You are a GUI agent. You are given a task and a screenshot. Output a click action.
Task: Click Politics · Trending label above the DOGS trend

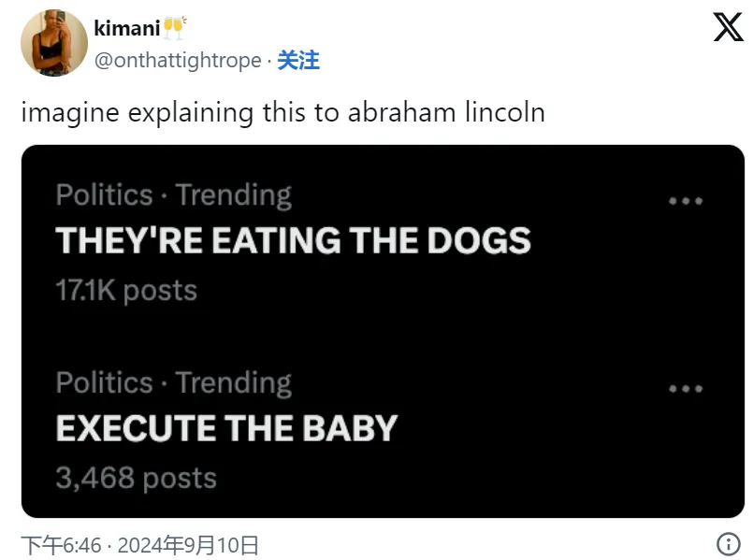click(x=174, y=195)
